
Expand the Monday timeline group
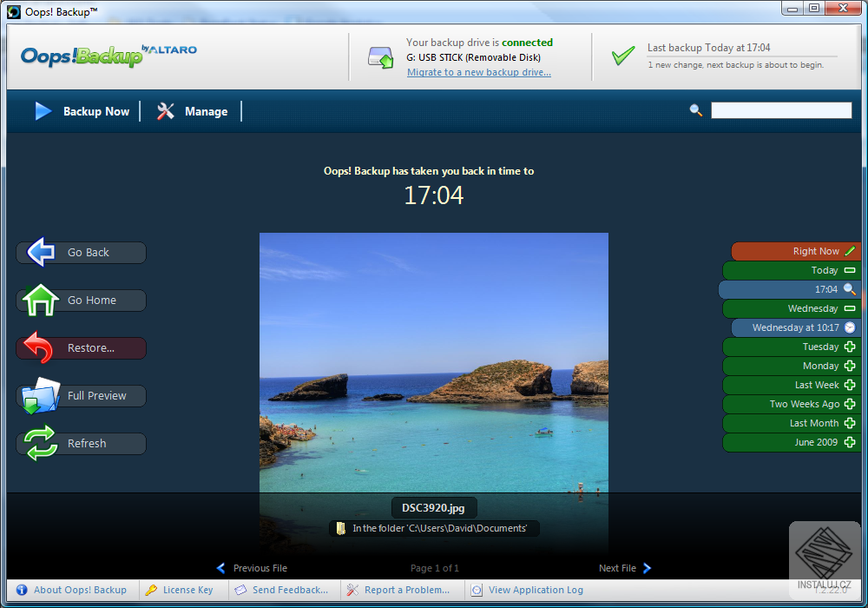tap(850, 366)
